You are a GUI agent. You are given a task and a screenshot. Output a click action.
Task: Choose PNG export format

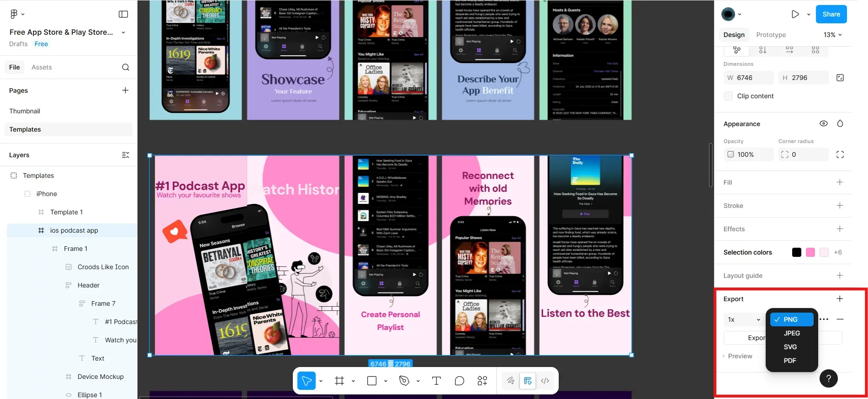pyautogui.click(x=792, y=319)
